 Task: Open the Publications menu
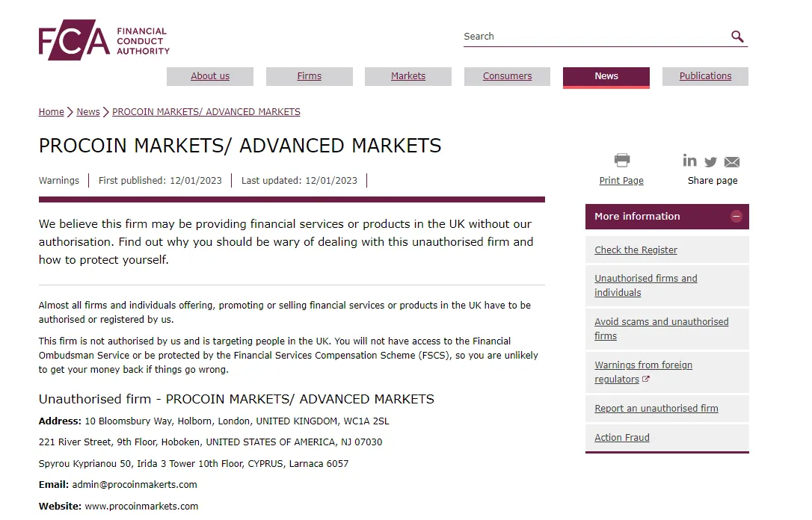(705, 76)
